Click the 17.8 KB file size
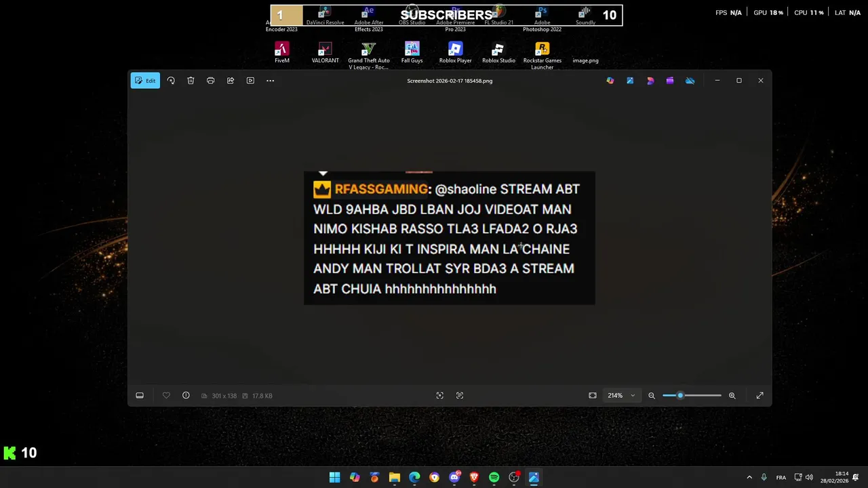Viewport: 868px width, 488px height. click(262, 396)
